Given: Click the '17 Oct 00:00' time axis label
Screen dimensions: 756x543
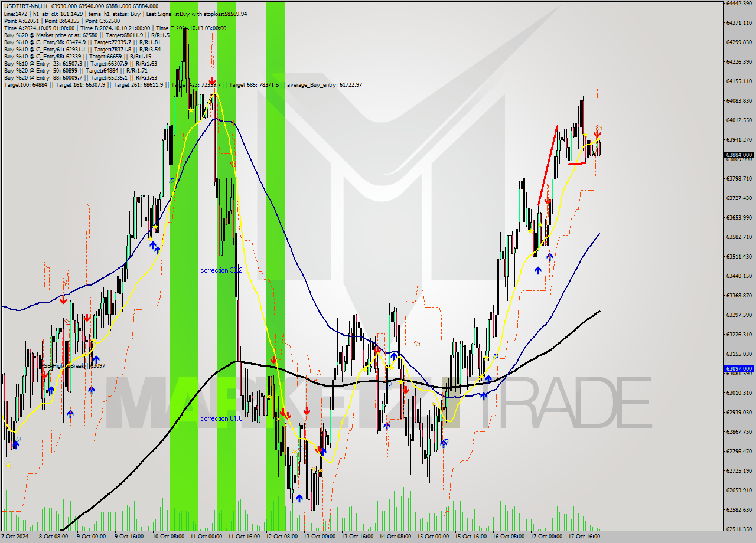Looking at the screenshot, I should pyautogui.click(x=546, y=537).
